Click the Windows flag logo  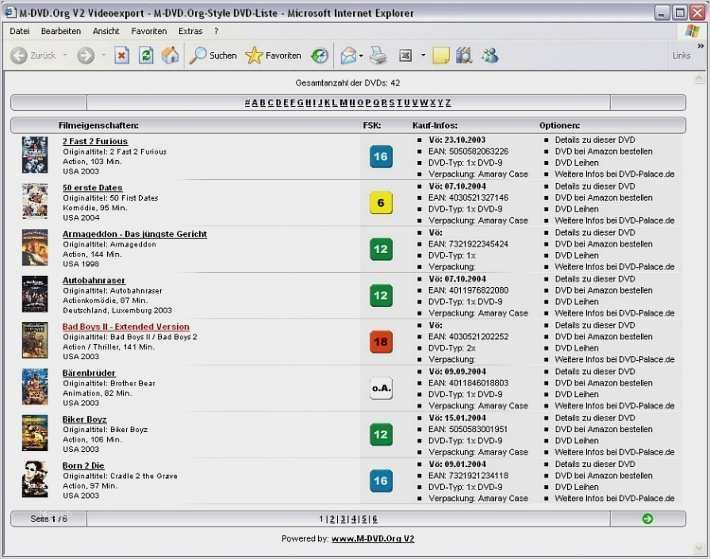point(693,31)
